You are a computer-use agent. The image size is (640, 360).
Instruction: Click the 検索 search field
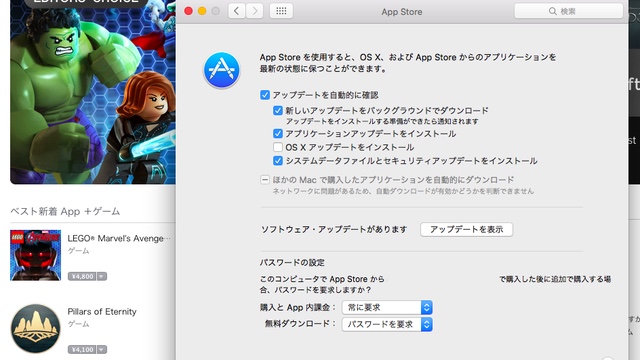(569, 11)
